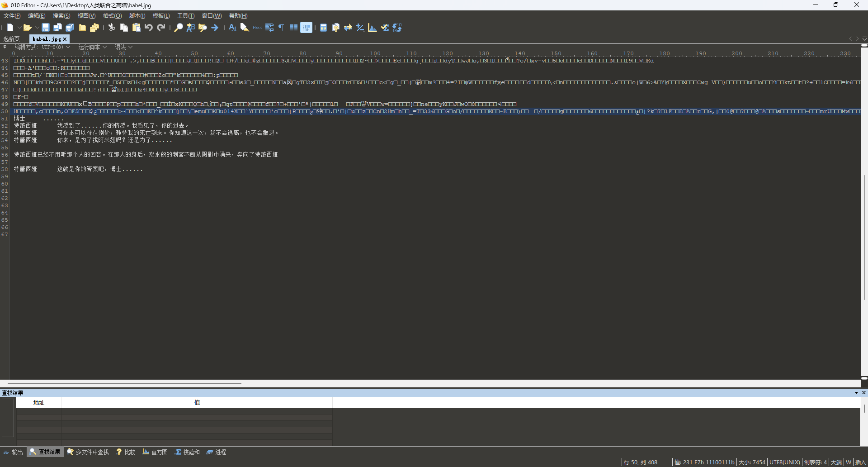Open Find with the magnifier icon
The height and width of the screenshot is (467, 868).
pos(179,28)
